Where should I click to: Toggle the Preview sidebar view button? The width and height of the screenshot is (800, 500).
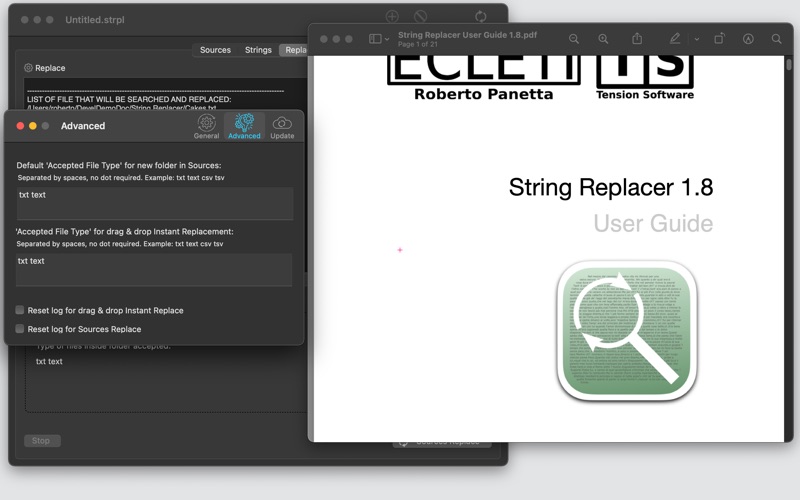[375, 39]
